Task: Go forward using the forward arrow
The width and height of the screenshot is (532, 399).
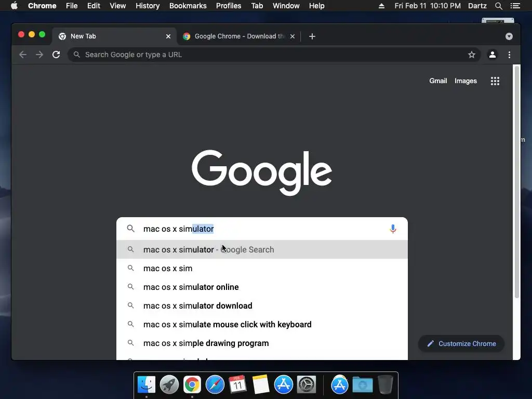Action: pyautogui.click(x=39, y=55)
